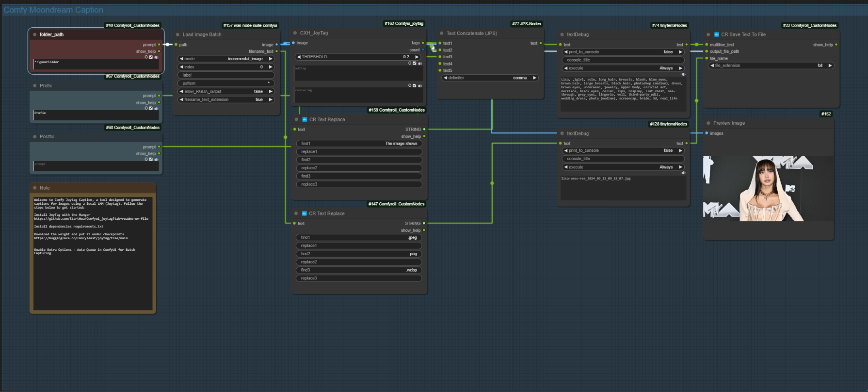Increase THRESHOLD value with right arrow
868x392 pixels.
click(x=417, y=57)
